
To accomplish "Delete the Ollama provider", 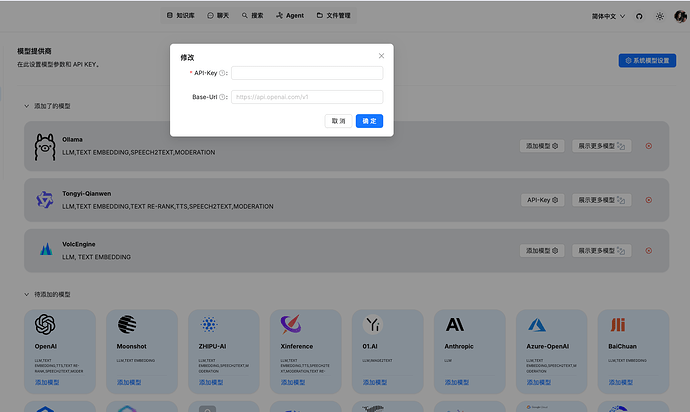I will (x=649, y=146).
